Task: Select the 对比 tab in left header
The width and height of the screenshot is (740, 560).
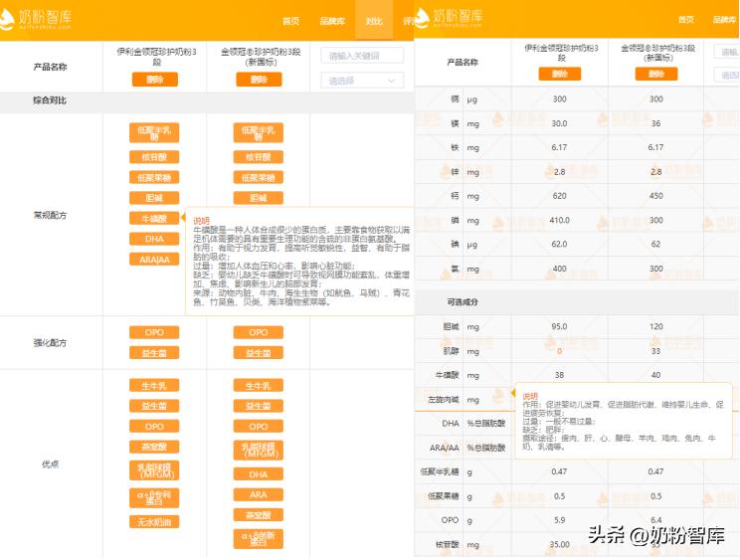Action: 374,21
